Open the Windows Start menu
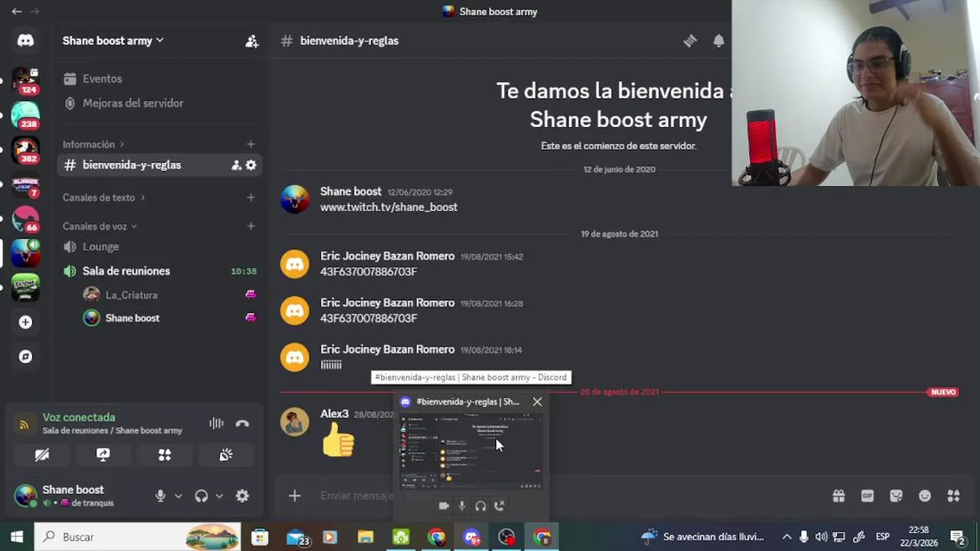The height and width of the screenshot is (551, 980). 17,537
